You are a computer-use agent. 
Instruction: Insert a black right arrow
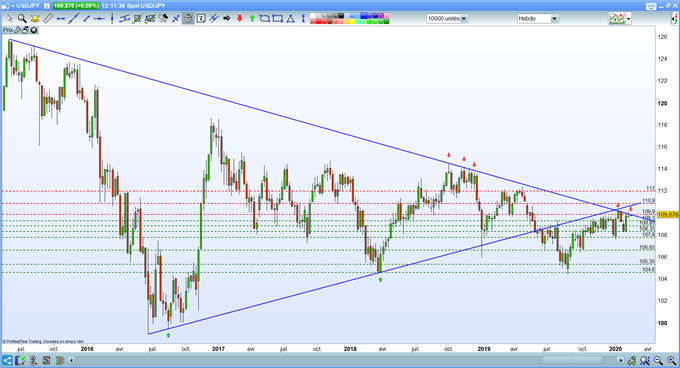(x=226, y=19)
